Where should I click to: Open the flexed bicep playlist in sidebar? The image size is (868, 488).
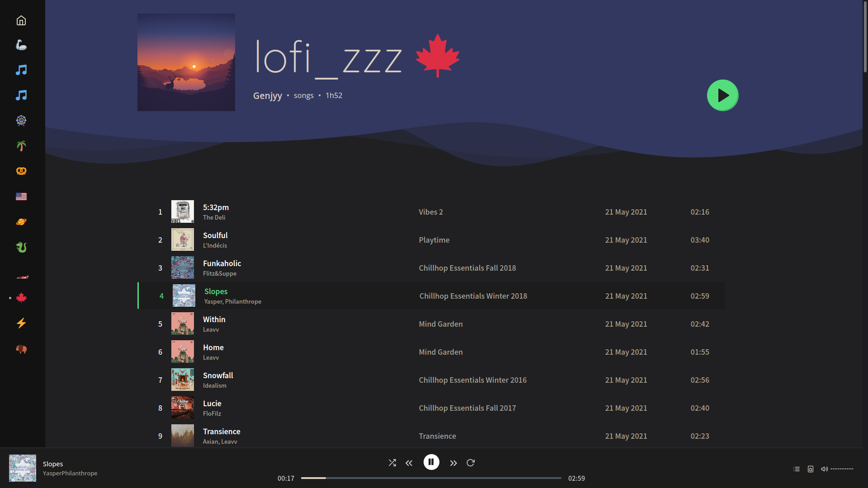(x=21, y=45)
